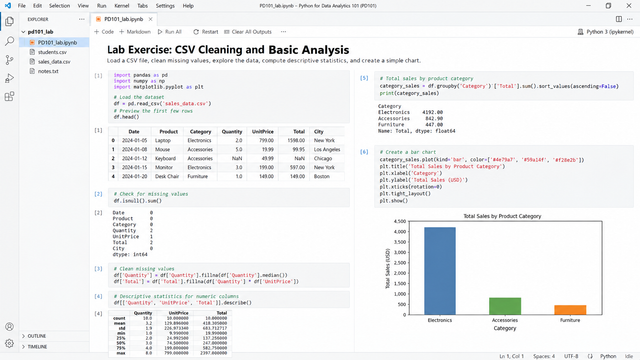
Task: Click into df.isnull().sum() code cell
Action: coord(229,197)
